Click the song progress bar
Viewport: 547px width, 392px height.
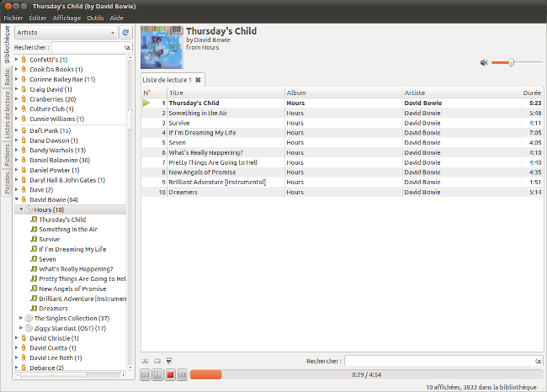point(366,375)
